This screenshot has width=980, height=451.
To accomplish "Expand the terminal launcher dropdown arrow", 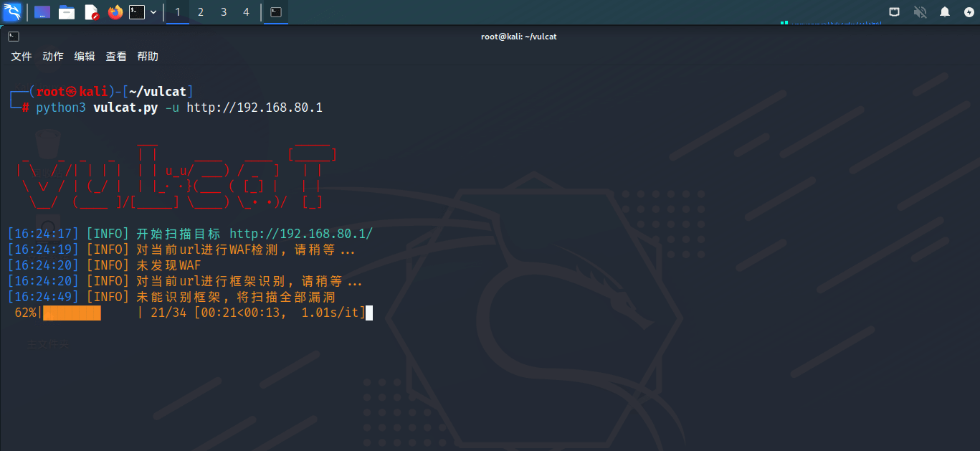I will click(153, 12).
